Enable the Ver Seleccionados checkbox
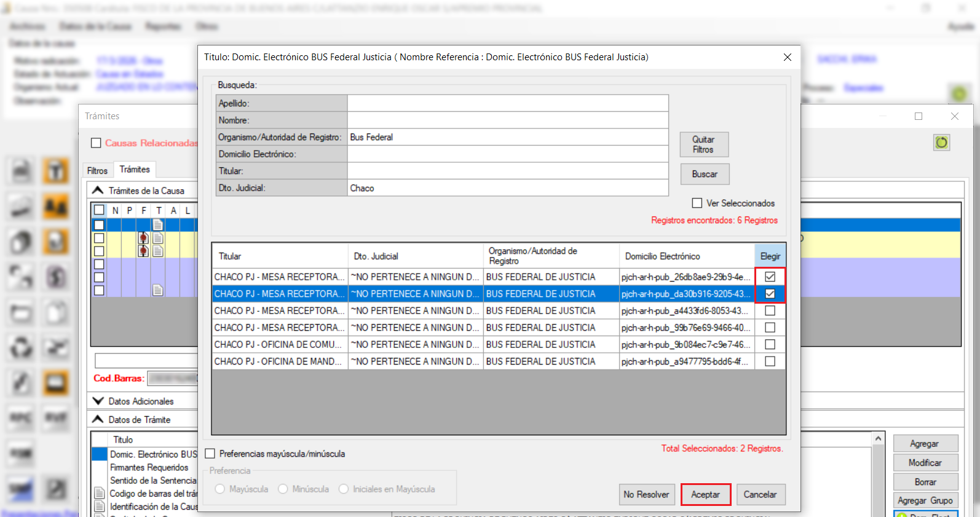The height and width of the screenshot is (517, 980). tap(697, 203)
